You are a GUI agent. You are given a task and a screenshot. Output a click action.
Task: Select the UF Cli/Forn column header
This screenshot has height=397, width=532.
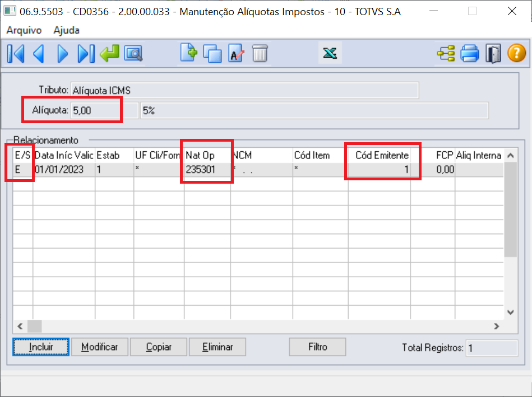159,155
